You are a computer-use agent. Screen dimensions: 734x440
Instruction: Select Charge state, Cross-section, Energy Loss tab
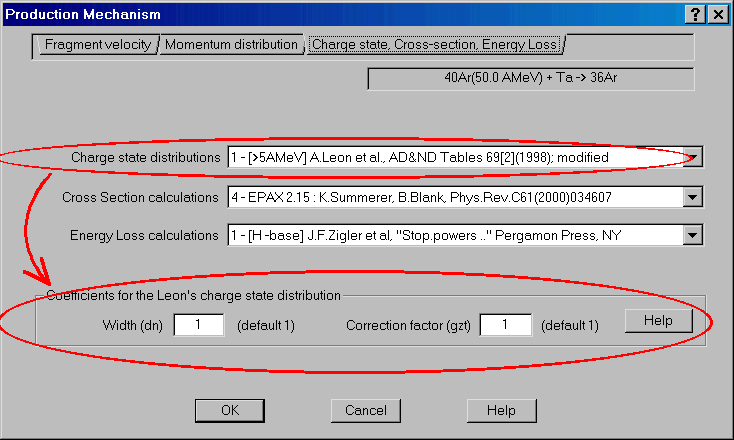(x=434, y=45)
